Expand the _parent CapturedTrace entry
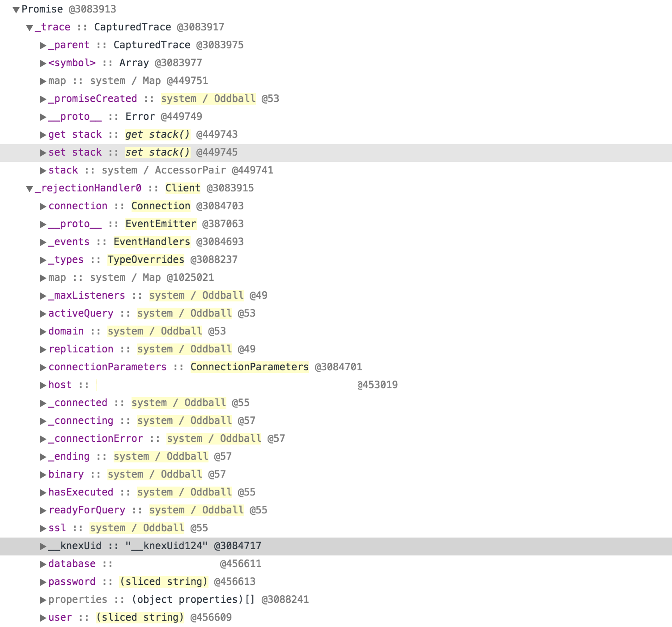 coord(43,45)
